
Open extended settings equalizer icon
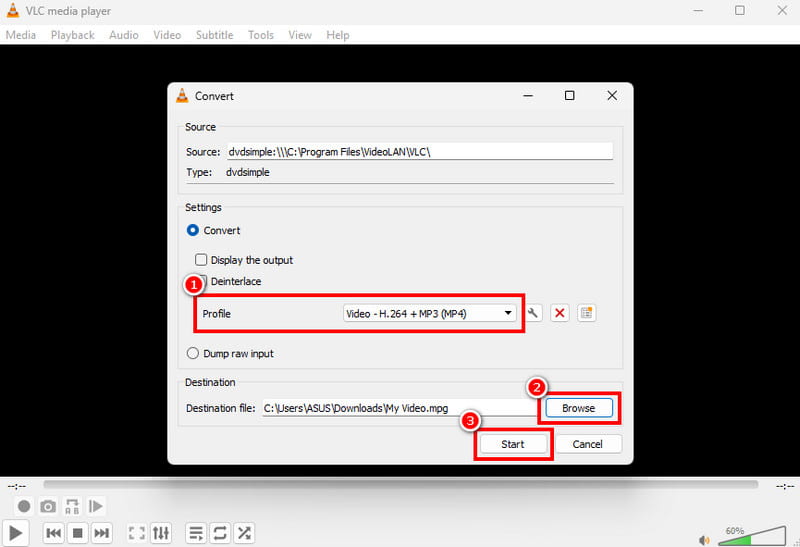click(x=161, y=533)
